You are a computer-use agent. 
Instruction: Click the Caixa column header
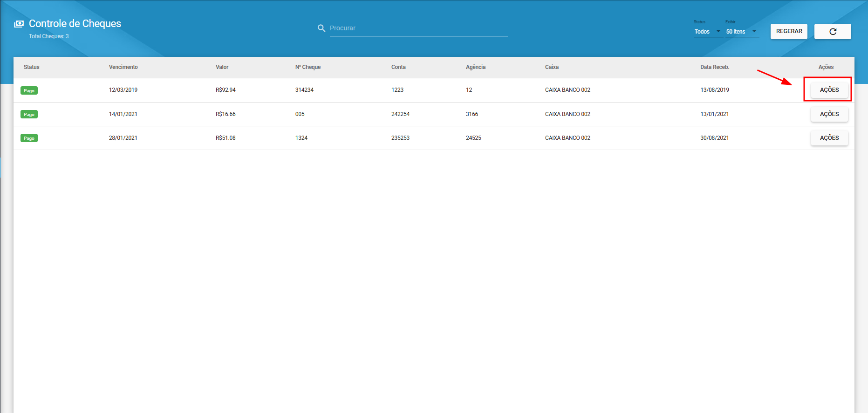(552, 67)
